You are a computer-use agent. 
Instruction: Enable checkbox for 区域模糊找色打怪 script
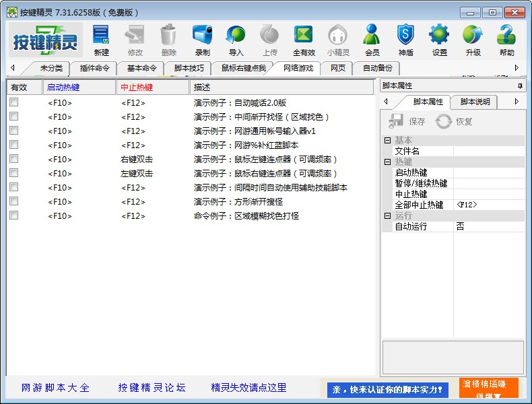click(14, 215)
